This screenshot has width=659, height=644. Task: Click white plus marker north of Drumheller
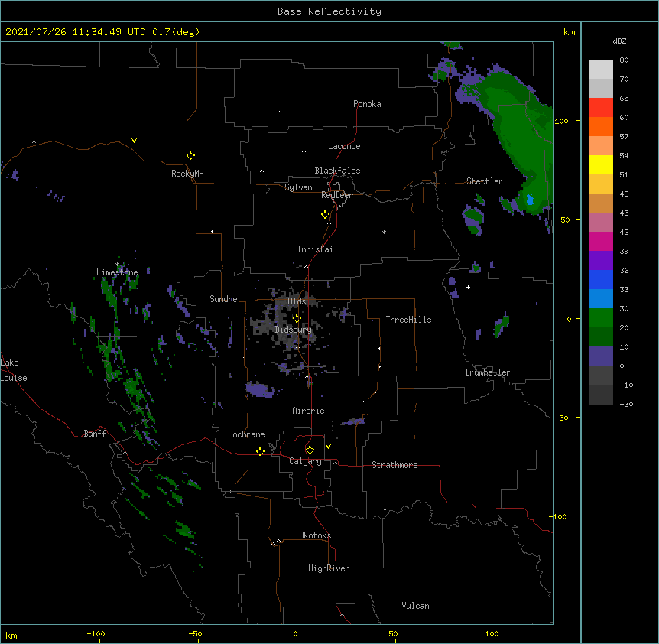pyautogui.click(x=468, y=287)
